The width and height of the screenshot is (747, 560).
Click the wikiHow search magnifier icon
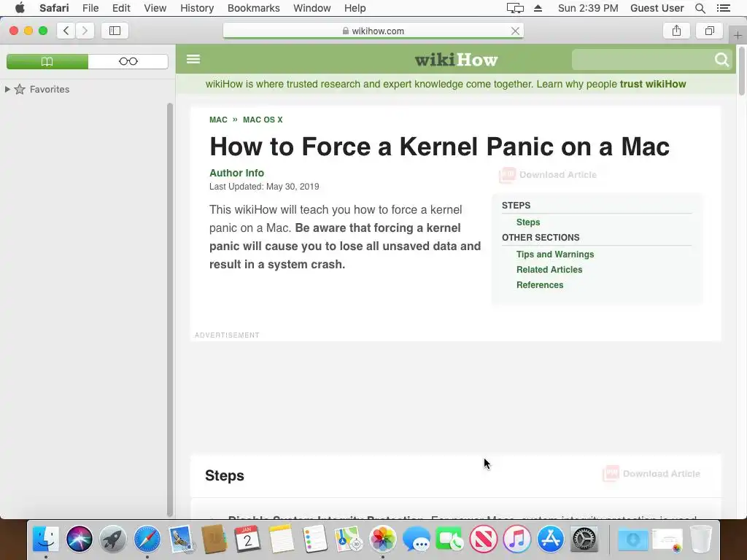[x=721, y=60]
